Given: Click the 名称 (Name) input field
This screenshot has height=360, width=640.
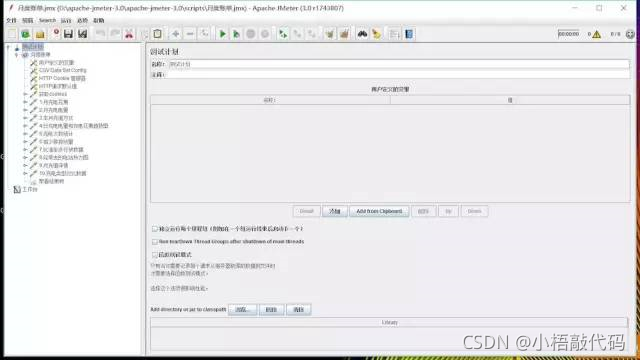Looking at the screenshot, I should [x=398, y=64].
